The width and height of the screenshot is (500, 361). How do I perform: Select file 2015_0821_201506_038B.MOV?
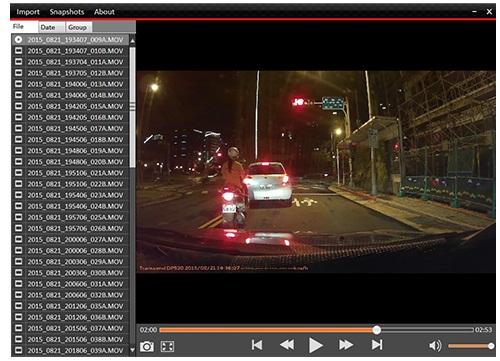(x=70, y=339)
